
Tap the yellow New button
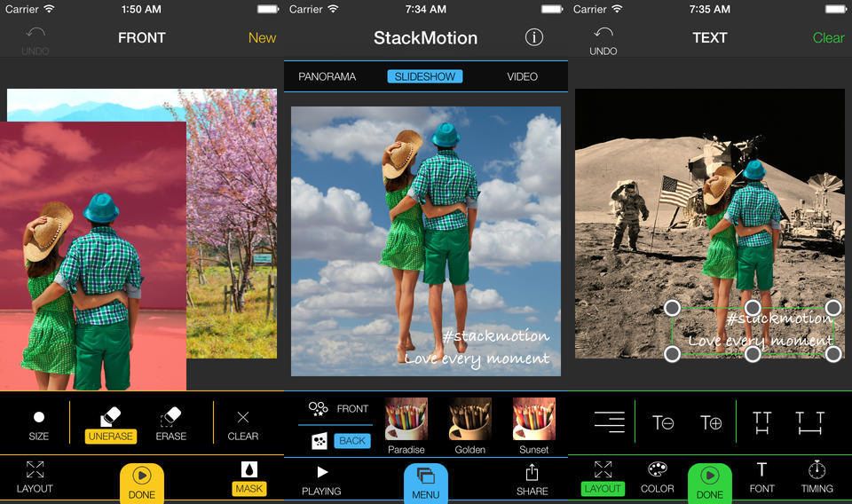pyautogui.click(x=262, y=37)
